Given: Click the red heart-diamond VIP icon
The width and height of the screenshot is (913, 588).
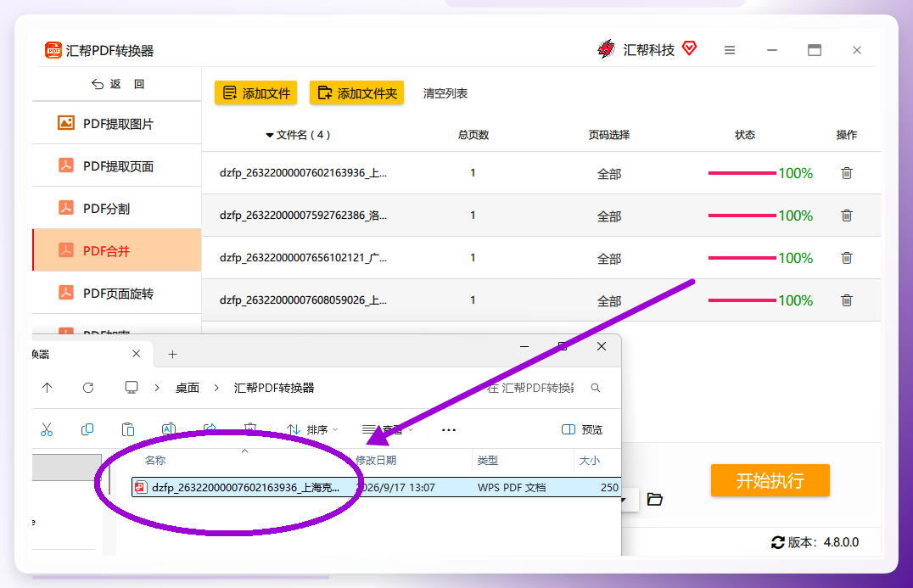Looking at the screenshot, I should 689,48.
